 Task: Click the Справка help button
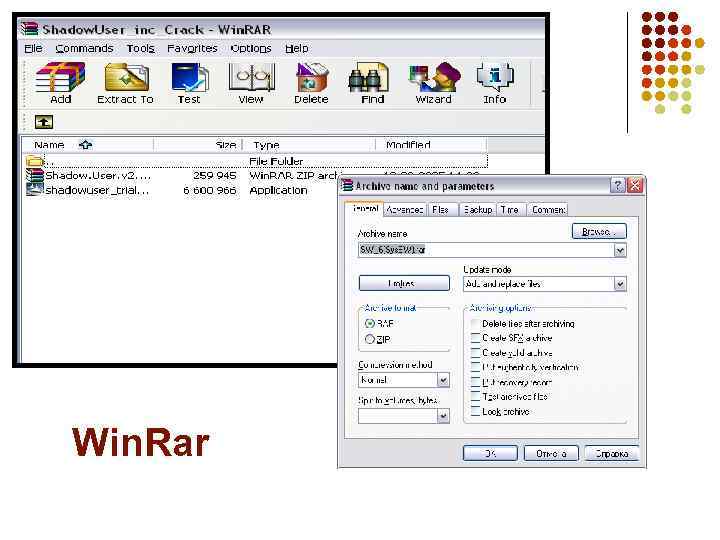pyautogui.click(x=612, y=453)
